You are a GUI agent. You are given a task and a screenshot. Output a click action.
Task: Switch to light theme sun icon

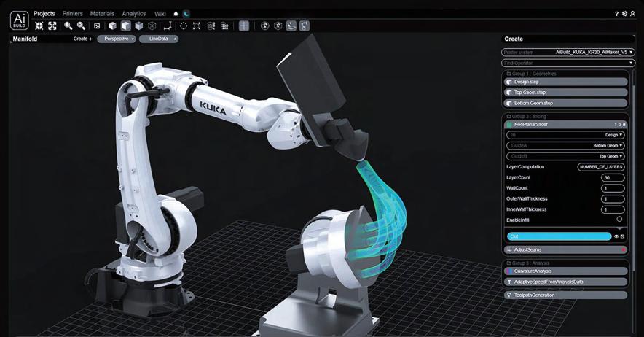click(176, 14)
